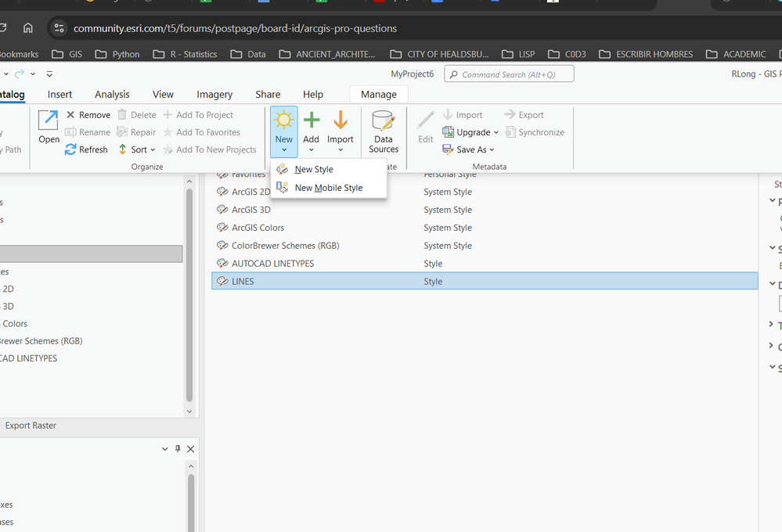This screenshot has width=782, height=532.
Task: Open the Redo history dropdown arrow
Action: pos(32,74)
